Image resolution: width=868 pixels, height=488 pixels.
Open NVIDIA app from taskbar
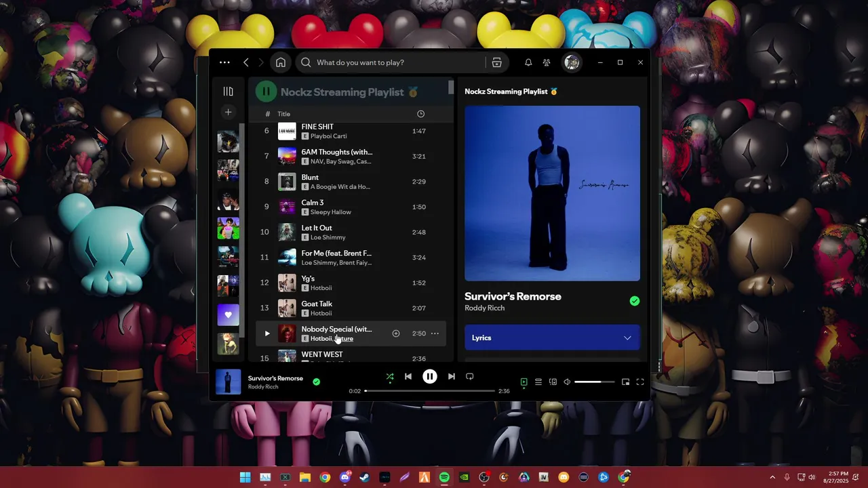[465, 477]
